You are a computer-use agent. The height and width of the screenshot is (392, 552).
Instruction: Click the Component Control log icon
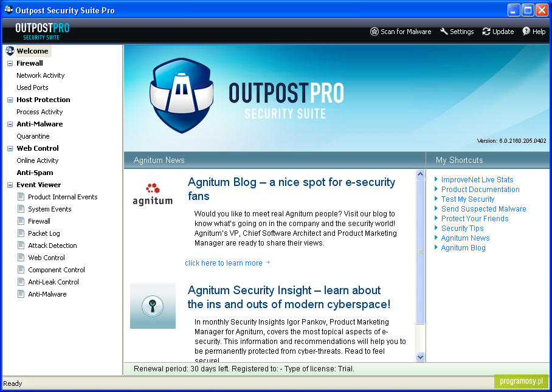tap(21, 270)
